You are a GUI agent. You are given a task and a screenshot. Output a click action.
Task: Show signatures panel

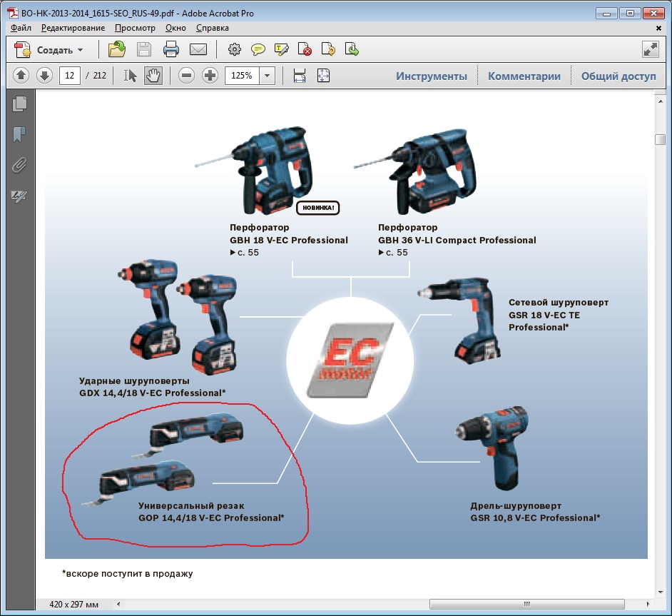pyautogui.click(x=20, y=196)
